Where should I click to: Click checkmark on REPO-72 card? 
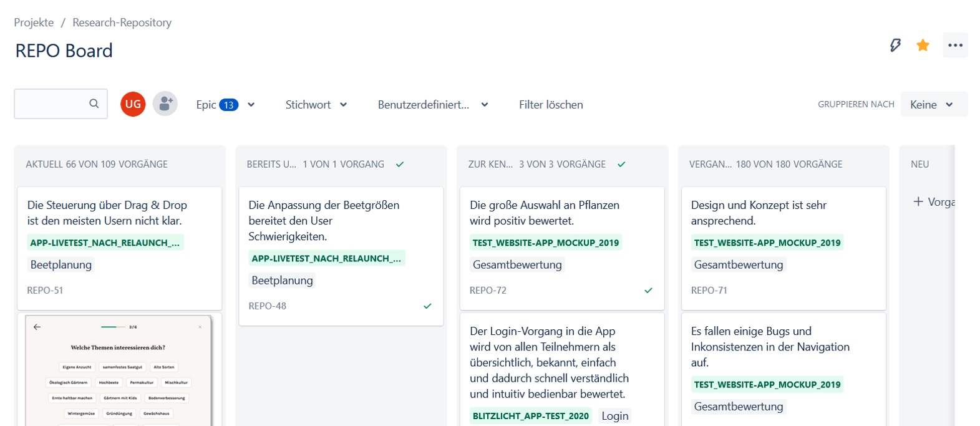click(x=648, y=290)
